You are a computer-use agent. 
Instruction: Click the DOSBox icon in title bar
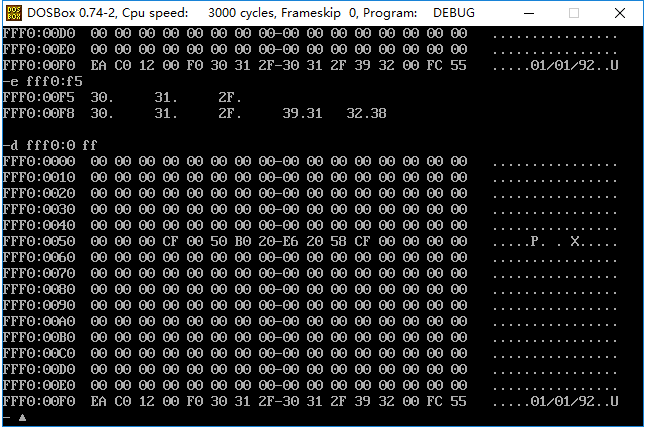coord(14,13)
